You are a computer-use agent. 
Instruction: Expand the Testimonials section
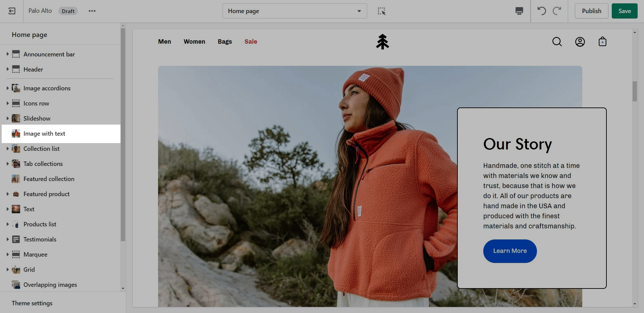(7, 239)
